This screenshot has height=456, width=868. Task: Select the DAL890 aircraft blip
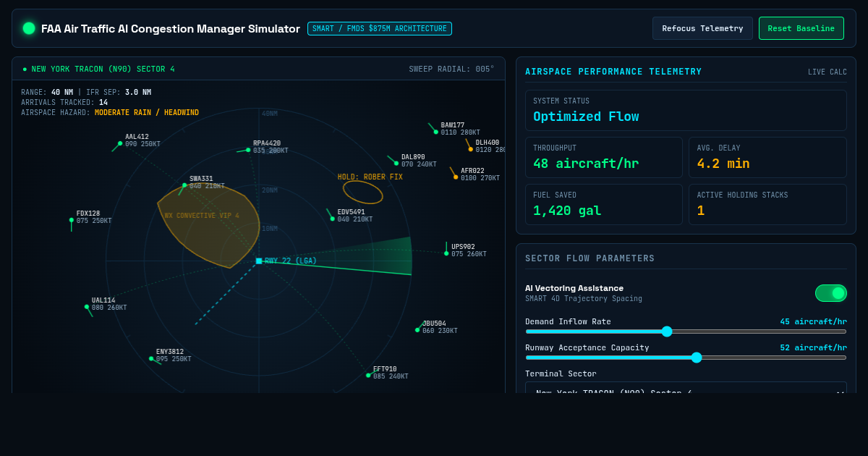[396, 164]
